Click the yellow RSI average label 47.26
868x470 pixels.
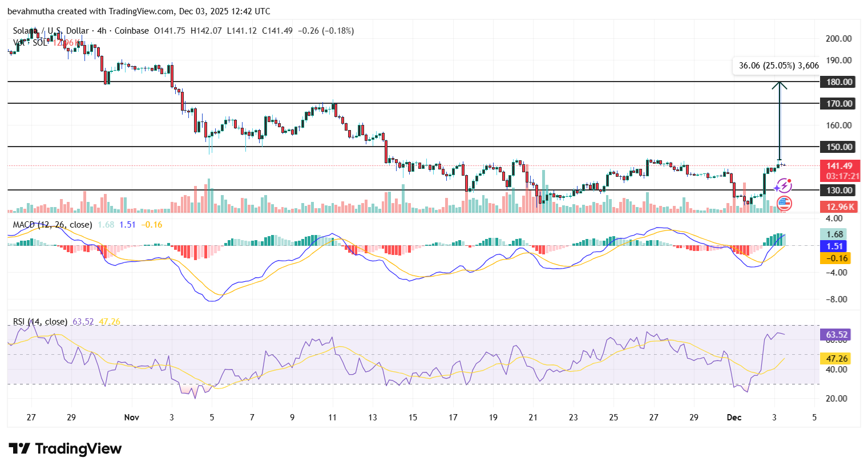point(836,359)
